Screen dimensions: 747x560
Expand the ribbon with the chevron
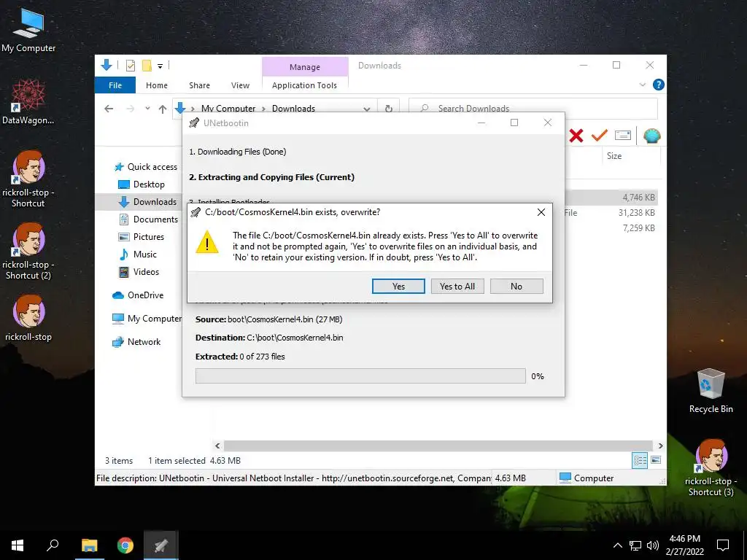pyautogui.click(x=642, y=85)
